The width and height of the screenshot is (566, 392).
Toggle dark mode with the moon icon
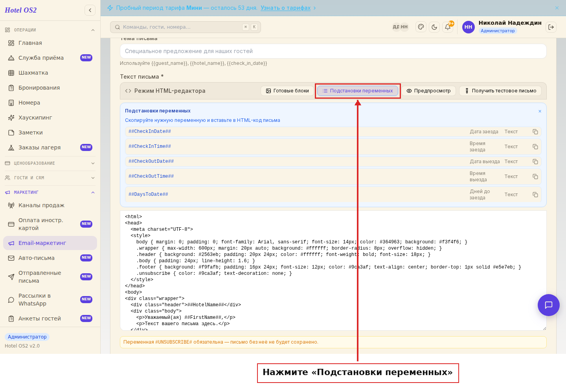point(434,27)
